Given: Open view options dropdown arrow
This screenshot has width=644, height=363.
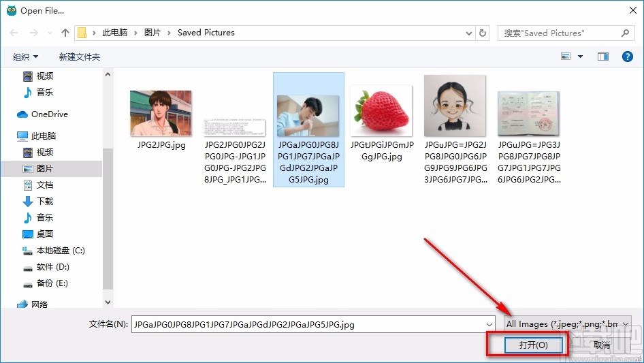Looking at the screenshot, I should coord(580,57).
